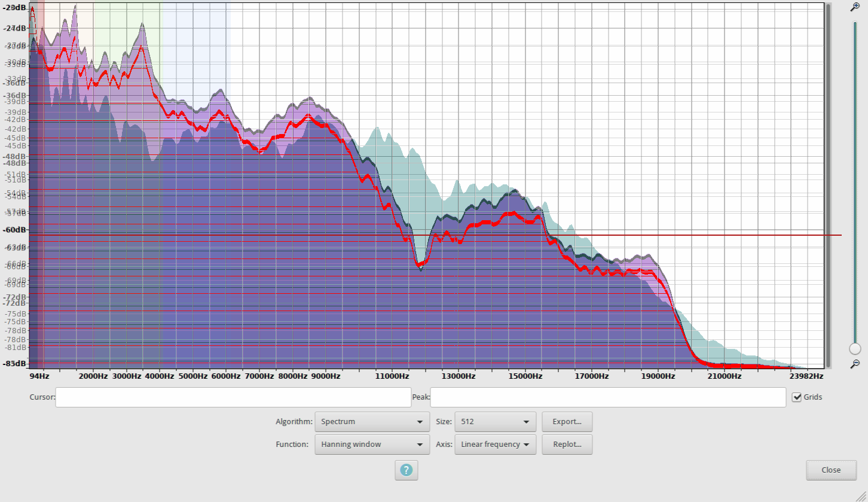Click the vertical zoom slider handle

(x=855, y=348)
